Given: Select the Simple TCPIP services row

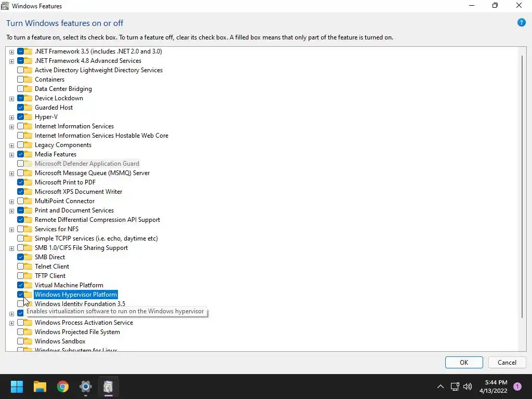Looking at the screenshot, I should tap(96, 238).
